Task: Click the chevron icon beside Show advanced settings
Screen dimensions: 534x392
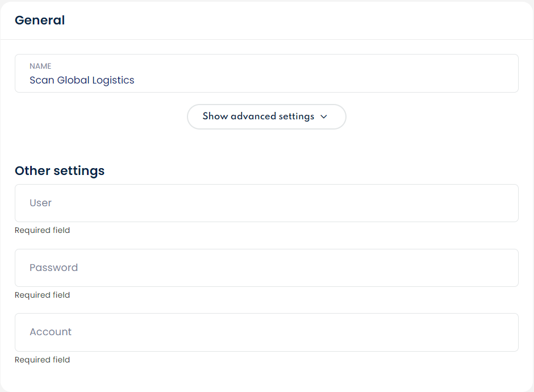Action: pos(324,116)
